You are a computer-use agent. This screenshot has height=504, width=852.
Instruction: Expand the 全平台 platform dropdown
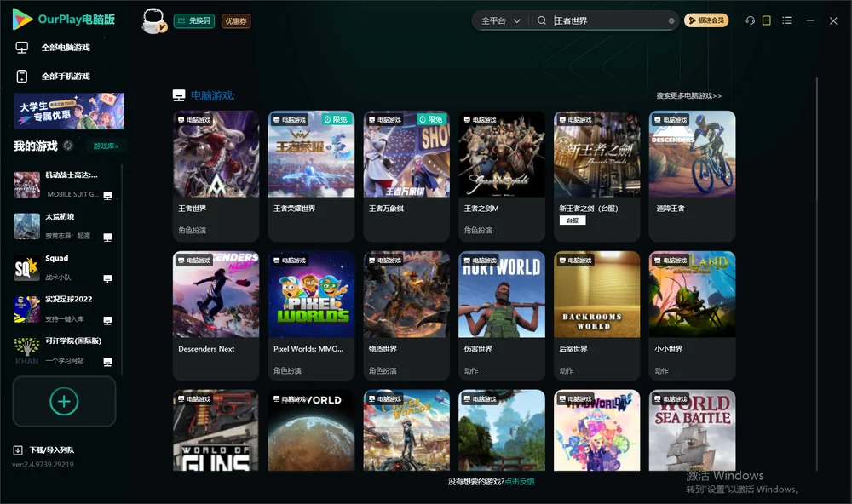point(500,20)
